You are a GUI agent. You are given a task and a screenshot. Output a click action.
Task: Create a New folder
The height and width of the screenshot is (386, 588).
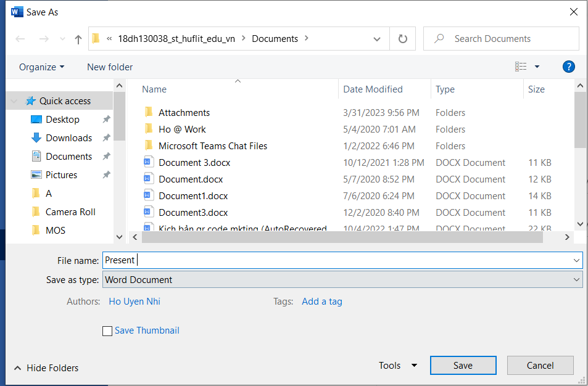110,67
